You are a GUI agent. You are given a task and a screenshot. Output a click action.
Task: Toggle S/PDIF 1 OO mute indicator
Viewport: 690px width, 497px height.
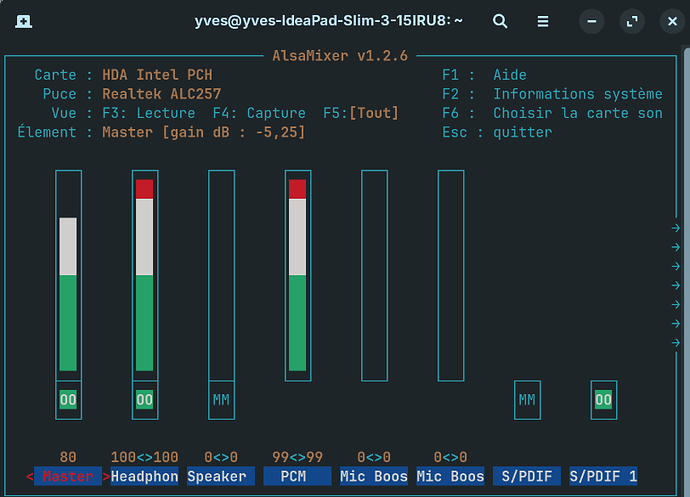coord(604,400)
